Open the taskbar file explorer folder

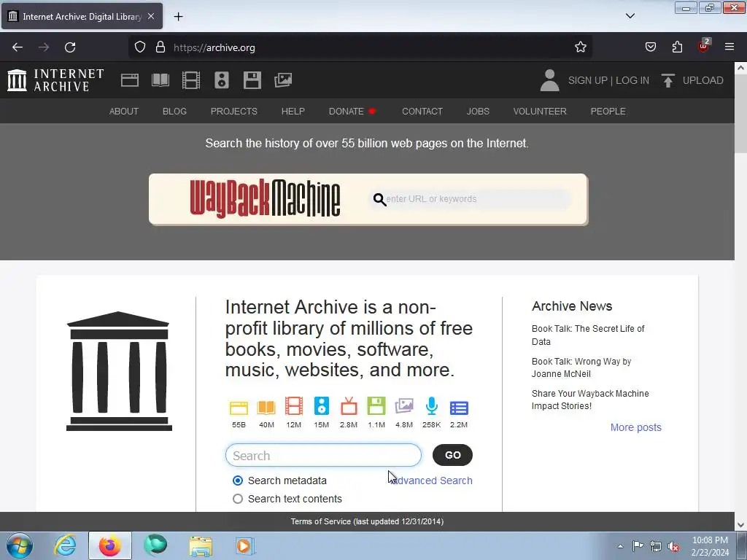click(201, 546)
